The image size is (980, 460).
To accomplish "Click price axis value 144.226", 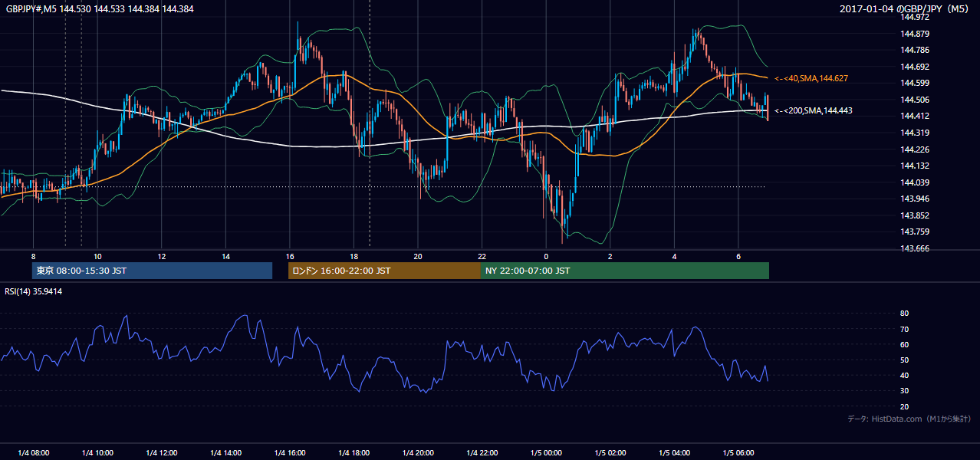I will click(x=915, y=149).
